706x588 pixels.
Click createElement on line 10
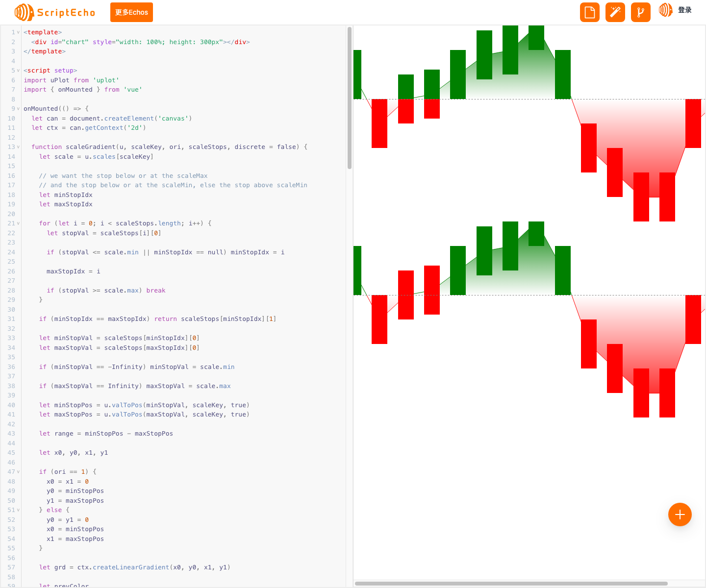coord(129,119)
